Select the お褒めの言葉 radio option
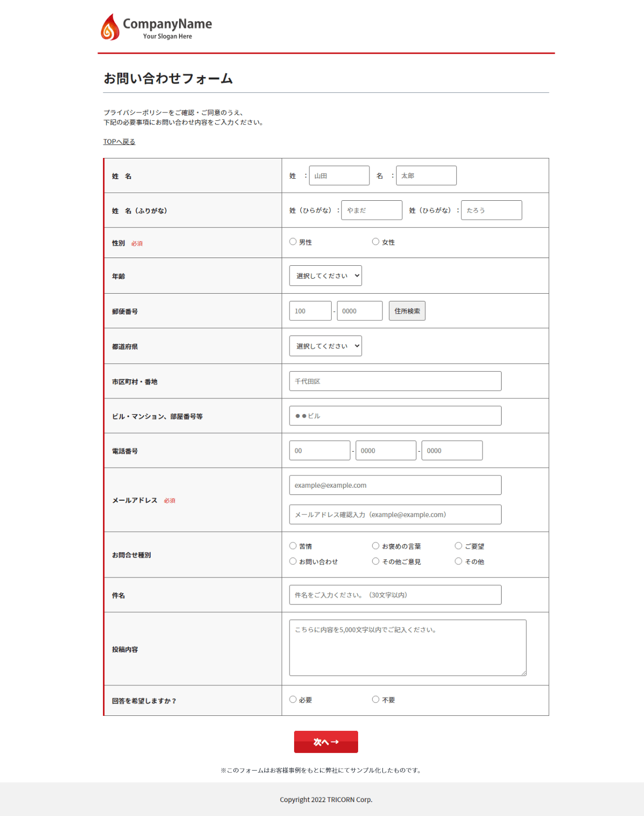The image size is (644, 816). pyautogui.click(x=376, y=546)
